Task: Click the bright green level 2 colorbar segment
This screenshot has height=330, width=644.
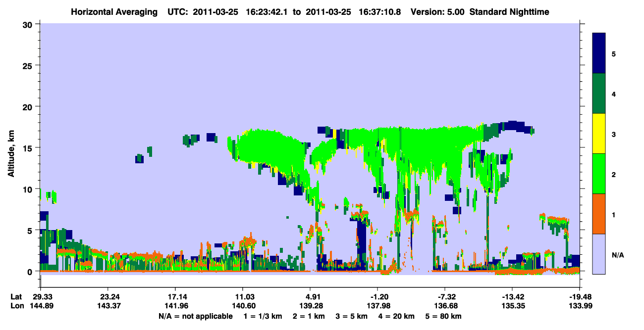Action: pyautogui.click(x=599, y=174)
